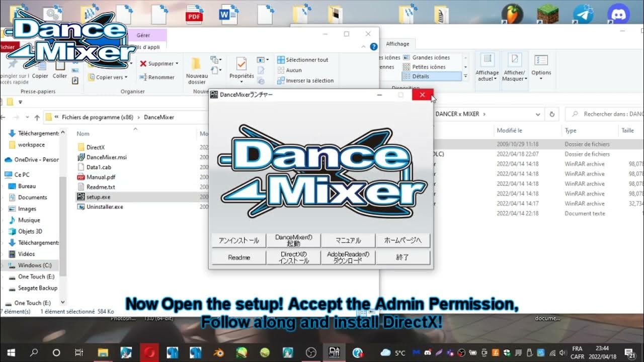Select the setup.exe file icon
Screen dimensions: 644x362
click(81, 197)
